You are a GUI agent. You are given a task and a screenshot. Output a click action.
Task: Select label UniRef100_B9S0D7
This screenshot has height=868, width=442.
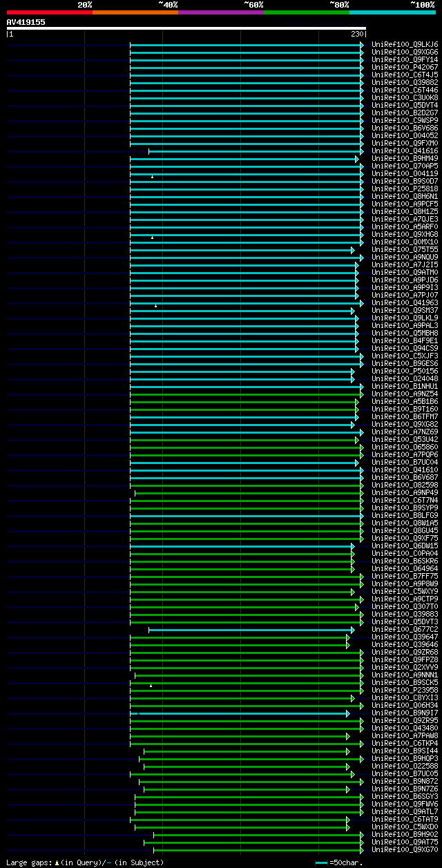click(405, 182)
